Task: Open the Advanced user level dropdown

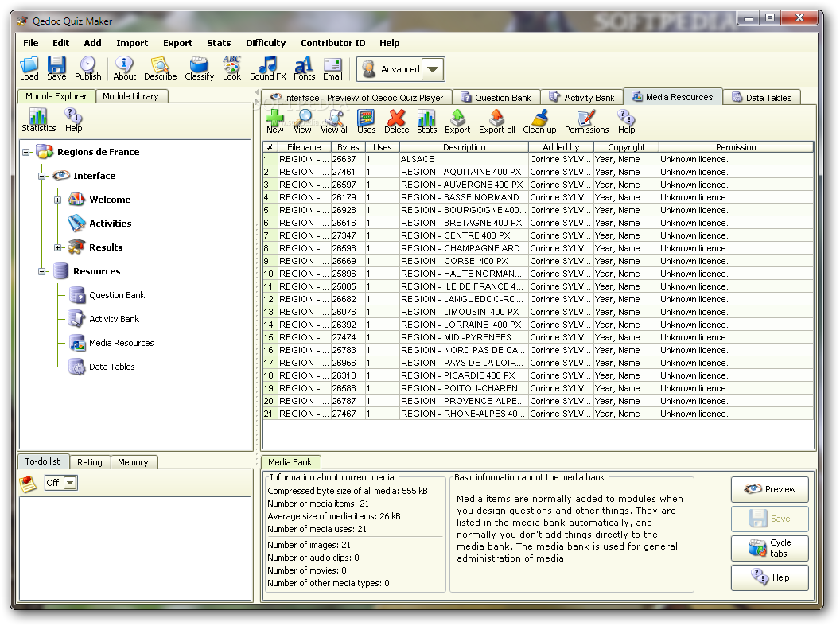Action: pyautogui.click(x=434, y=70)
